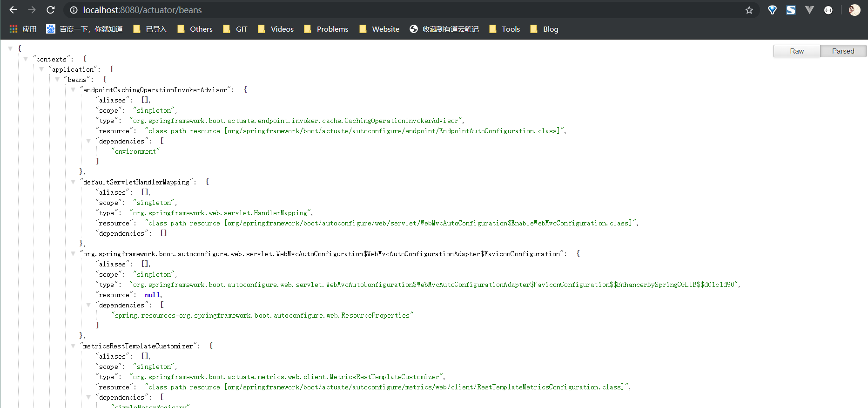
Task: Click the EndpointAutoConfiguration.class resource value
Action: point(354,131)
